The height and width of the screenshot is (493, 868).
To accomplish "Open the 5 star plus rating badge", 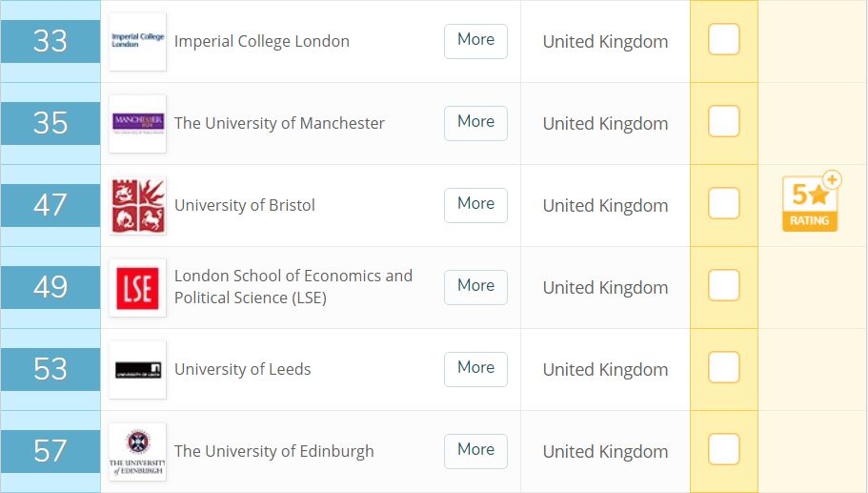I will (x=811, y=201).
